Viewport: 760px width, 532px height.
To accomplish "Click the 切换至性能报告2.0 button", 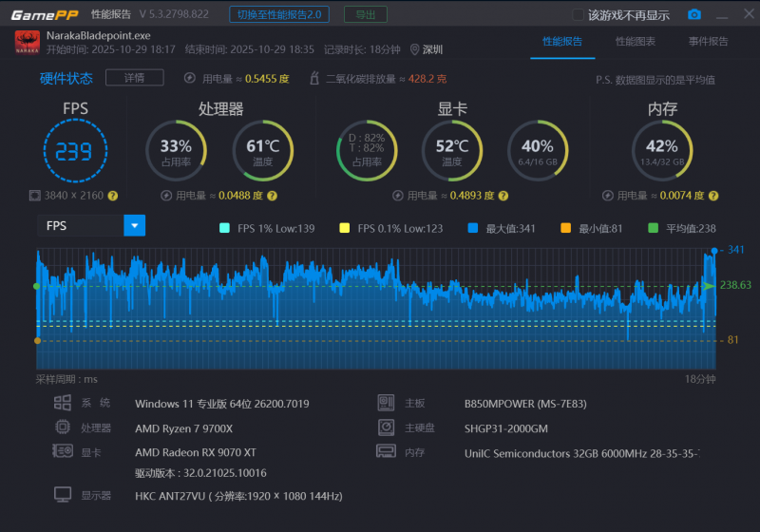I will pyautogui.click(x=279, y=14).
